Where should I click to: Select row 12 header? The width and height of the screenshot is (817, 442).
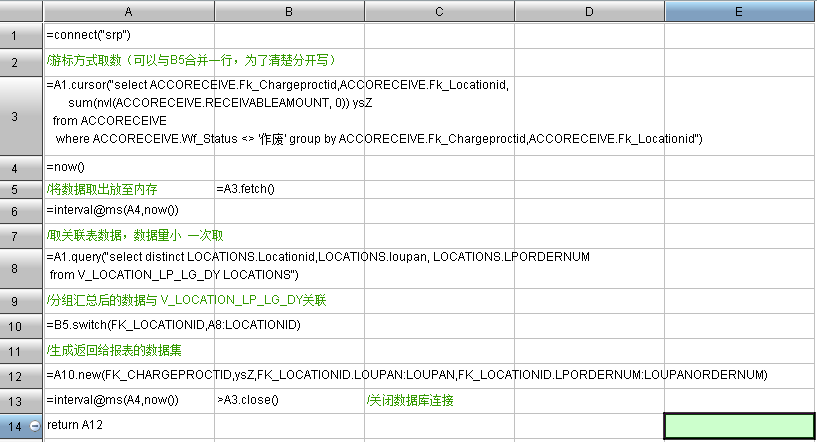point(21,376)
